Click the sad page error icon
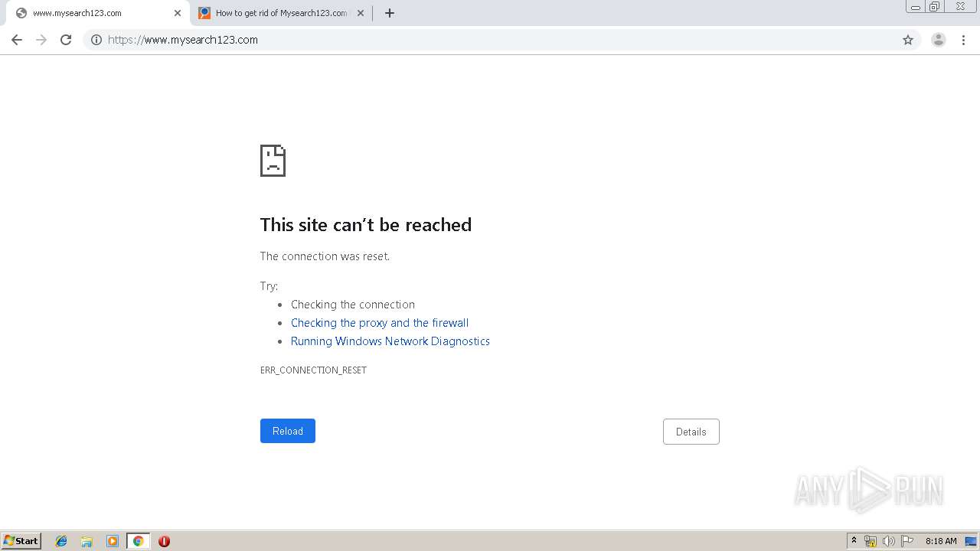Image resolution: width=980 pixels, height=551 pixels. click(x=273, y=161)
